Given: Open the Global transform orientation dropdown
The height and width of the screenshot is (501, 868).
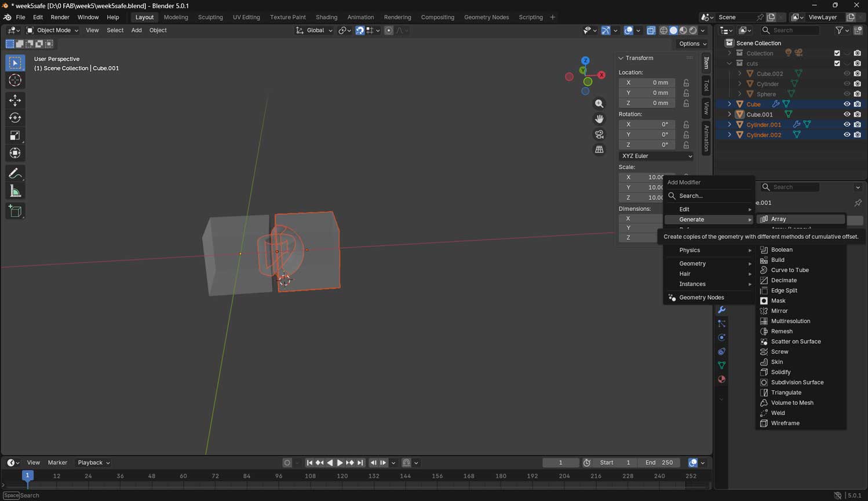Looking at the screenshot, I should [x=314, y=30].
